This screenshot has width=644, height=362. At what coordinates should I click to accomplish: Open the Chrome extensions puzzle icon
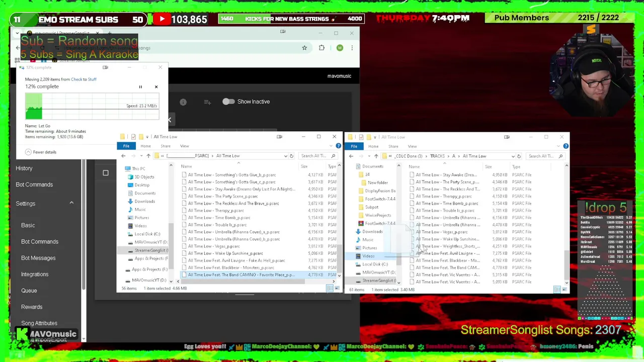point(322,48)
